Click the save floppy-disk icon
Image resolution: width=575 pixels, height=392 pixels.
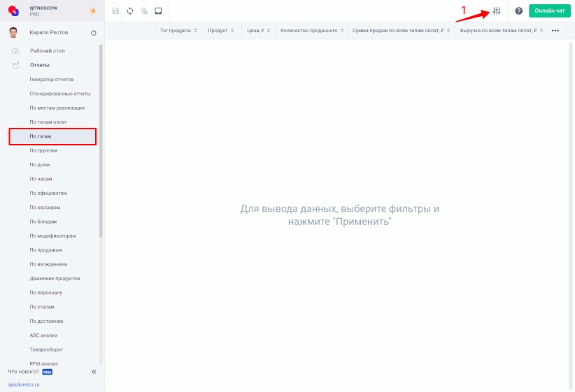115,11
